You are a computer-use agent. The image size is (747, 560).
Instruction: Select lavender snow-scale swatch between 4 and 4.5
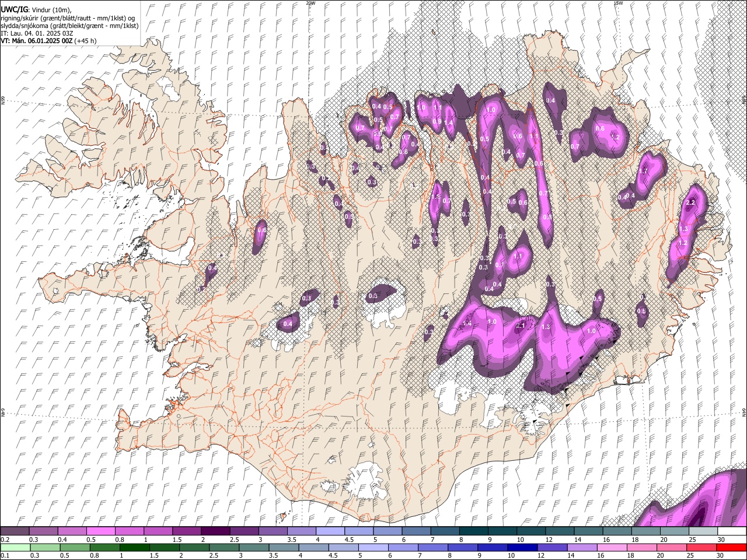tap(330, 531)
